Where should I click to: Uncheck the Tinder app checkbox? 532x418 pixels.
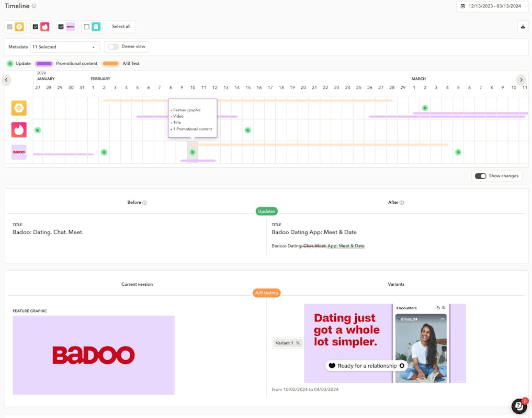point(35,27)
